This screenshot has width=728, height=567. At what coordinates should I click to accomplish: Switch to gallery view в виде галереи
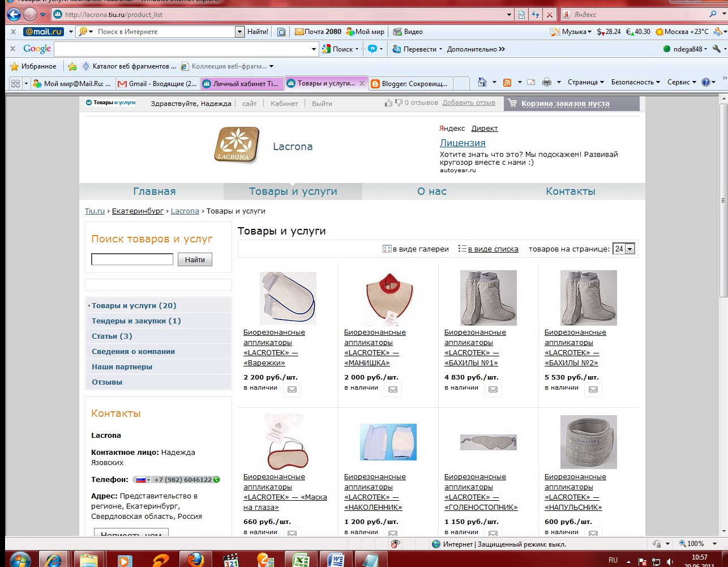point(416,249)
